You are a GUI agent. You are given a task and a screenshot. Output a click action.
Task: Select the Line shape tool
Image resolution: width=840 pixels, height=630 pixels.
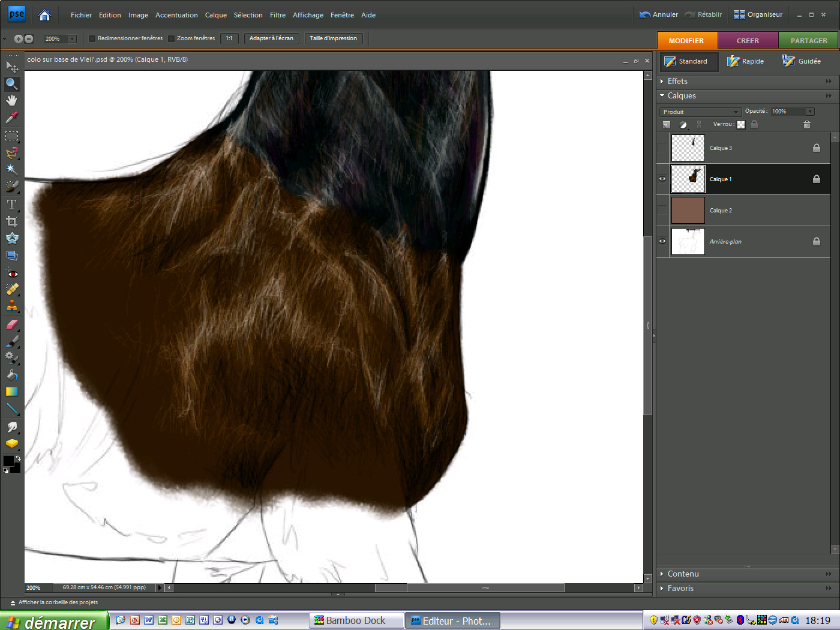11,409
